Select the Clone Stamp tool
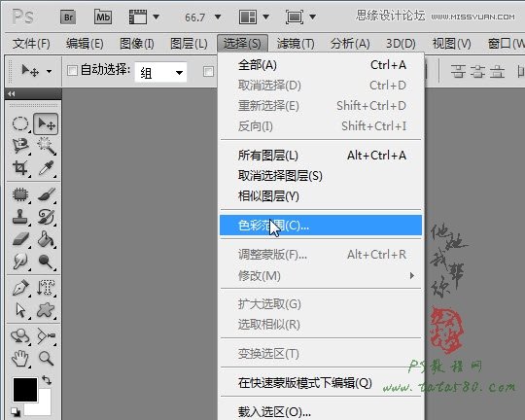Screen dimensions: 525x420 coord(20,217)
